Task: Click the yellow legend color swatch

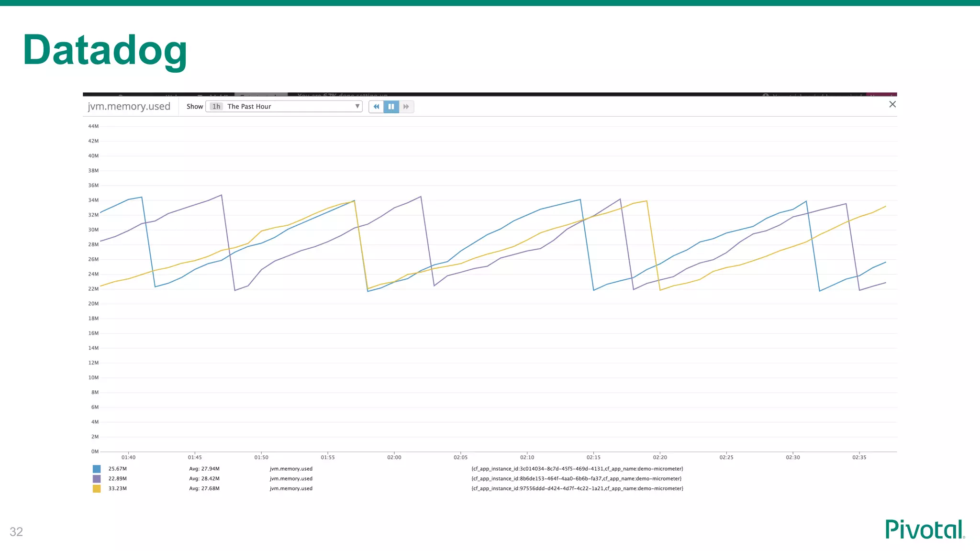Action: coord(97,488)
